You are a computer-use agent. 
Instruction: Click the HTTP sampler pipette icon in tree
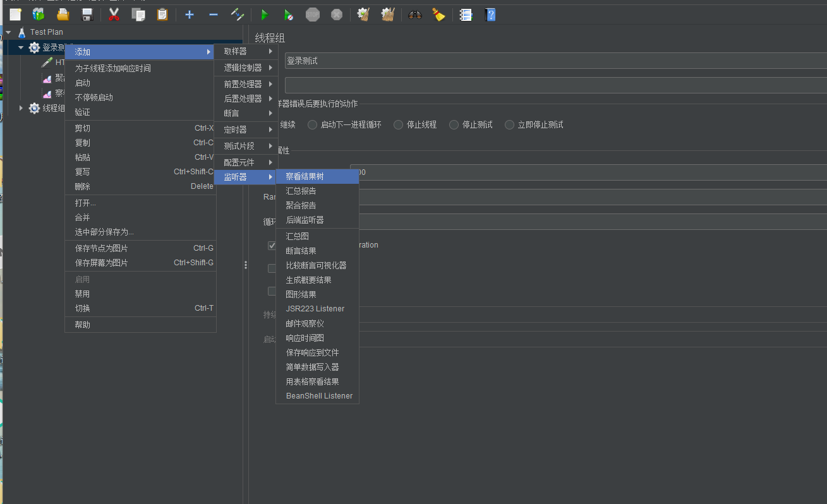tap(47, 62)
